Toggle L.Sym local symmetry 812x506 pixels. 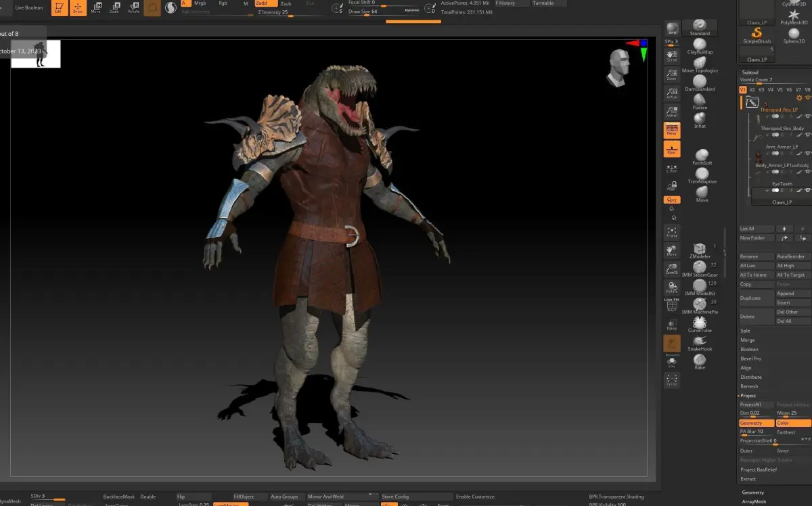coord(672,168)
